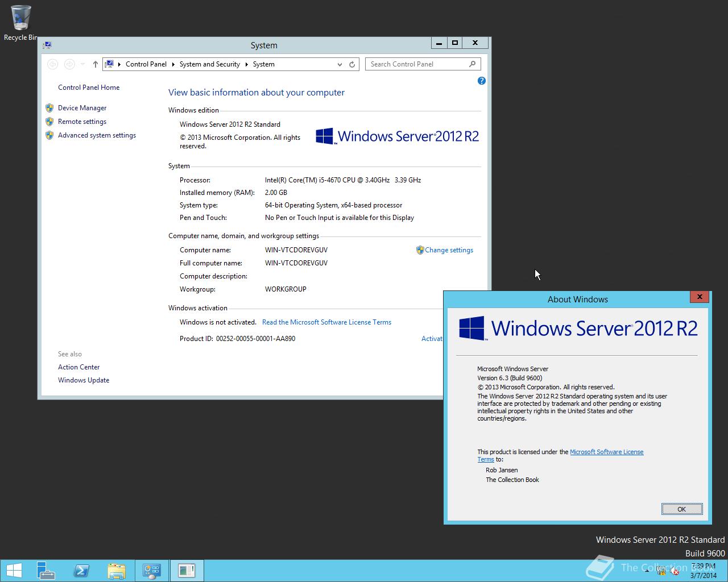
Task: Click the shield icon beside Device Manager
Action: coord(49,108)
